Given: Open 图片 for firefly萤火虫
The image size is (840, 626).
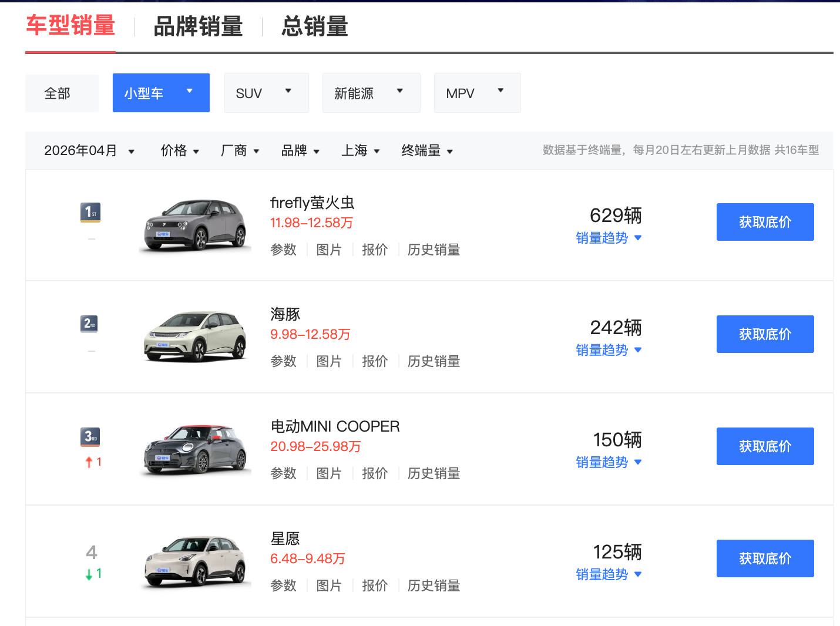Looking at the screenshot, I should [329, 250].
